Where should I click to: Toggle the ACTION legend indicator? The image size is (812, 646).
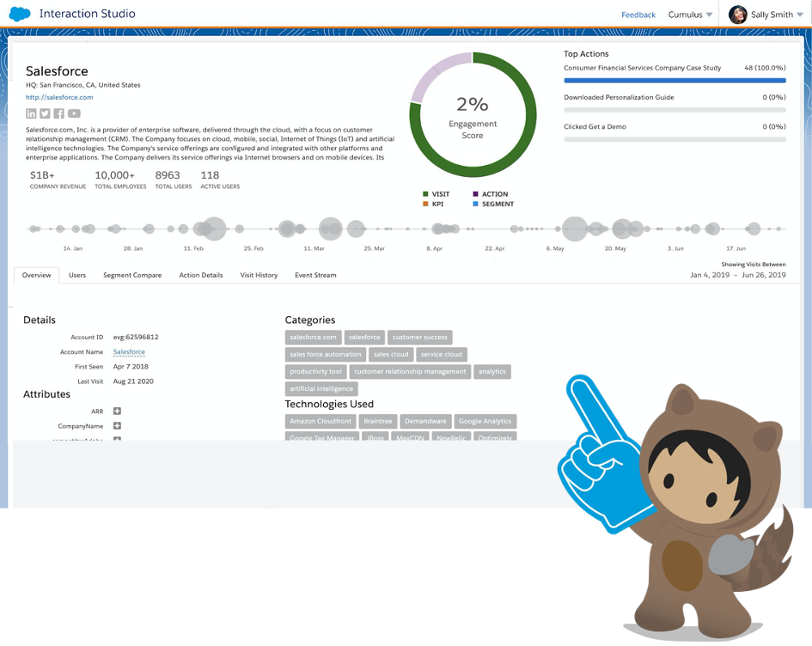475,194
